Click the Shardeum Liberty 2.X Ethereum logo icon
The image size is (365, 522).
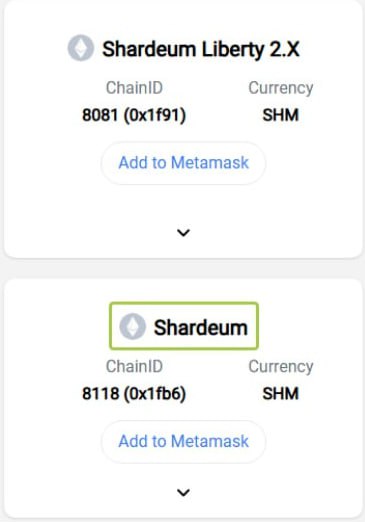click(81, 48)
